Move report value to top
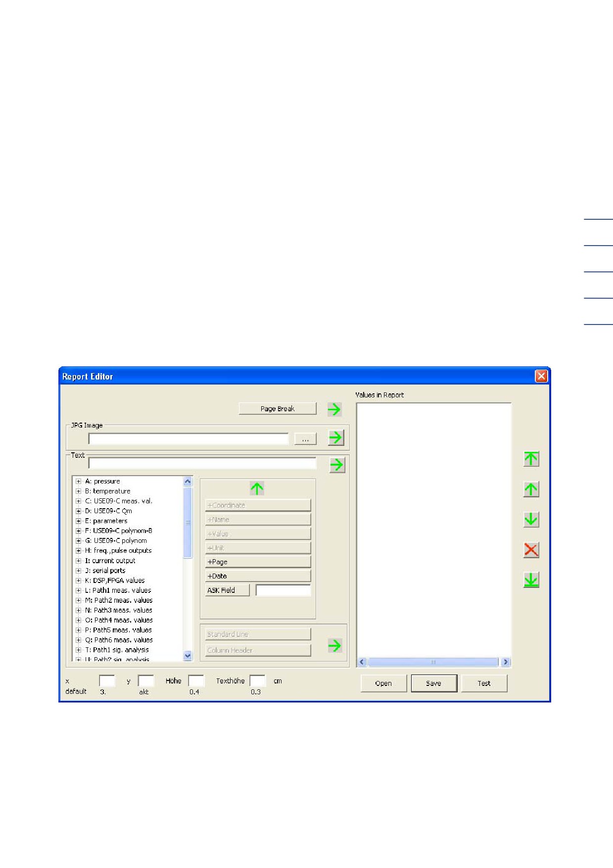The height and width of the screenshot is (868, 613). point(531,459)
